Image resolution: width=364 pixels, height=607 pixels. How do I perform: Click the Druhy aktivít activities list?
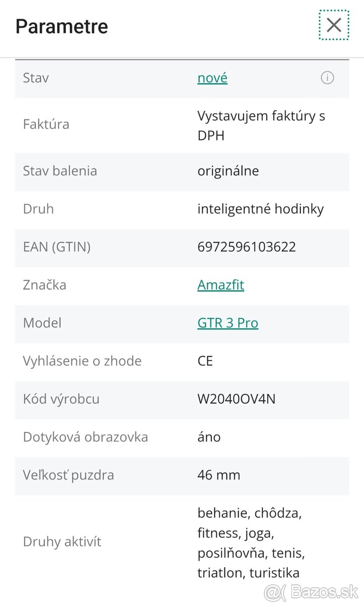tap(251, 542)
